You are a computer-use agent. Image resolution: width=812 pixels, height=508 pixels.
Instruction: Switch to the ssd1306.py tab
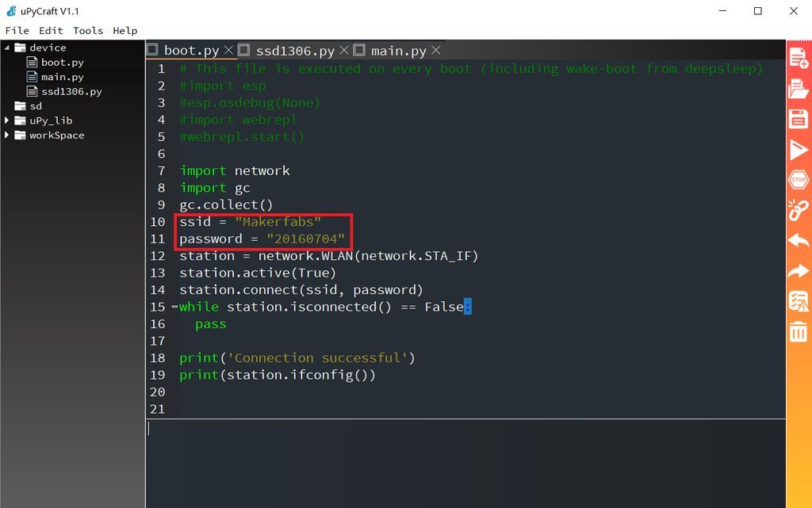295,51
